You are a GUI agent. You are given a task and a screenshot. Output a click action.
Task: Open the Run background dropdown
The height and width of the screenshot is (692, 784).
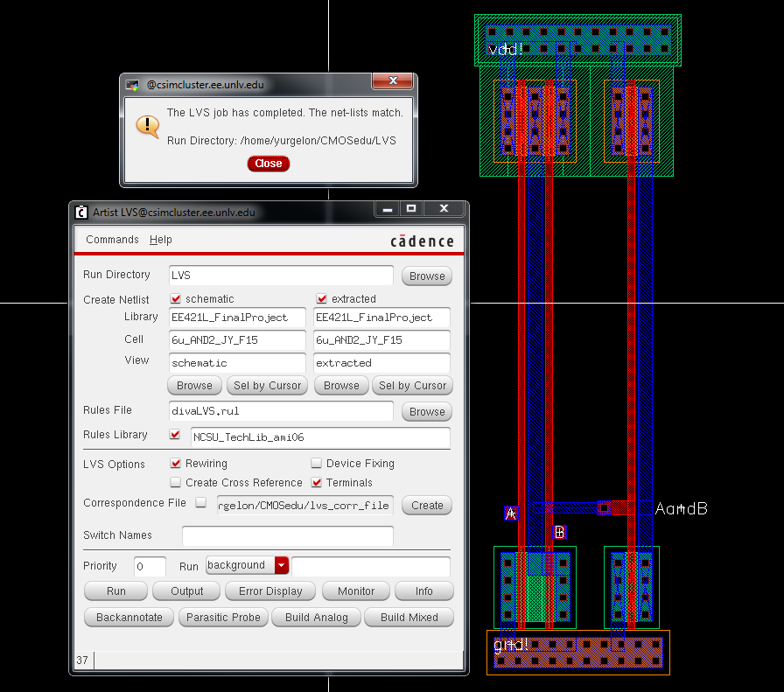[281, 565]
